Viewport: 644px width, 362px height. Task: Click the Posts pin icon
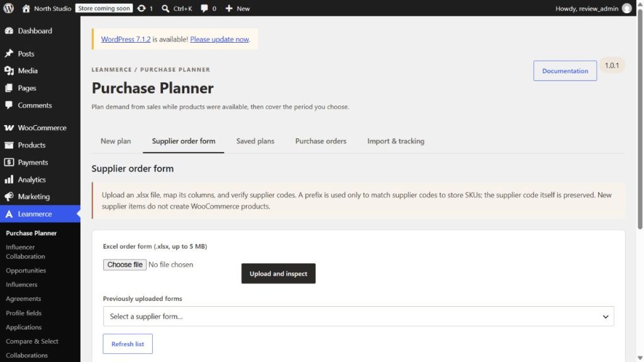(x=9, y=54)
